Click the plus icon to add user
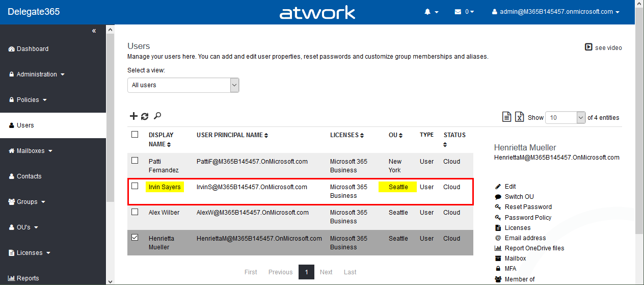 (x=133, y=116)
